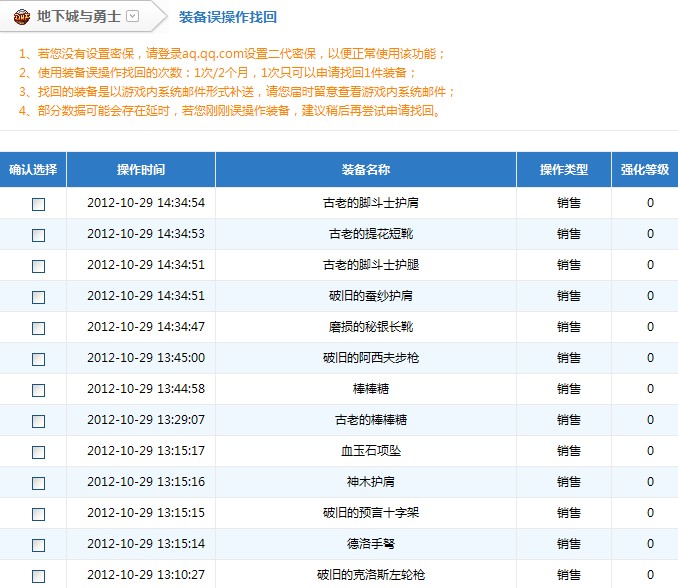Check the box for 古老的提花短靴
678x588 pixels.
tap(38, 235)
